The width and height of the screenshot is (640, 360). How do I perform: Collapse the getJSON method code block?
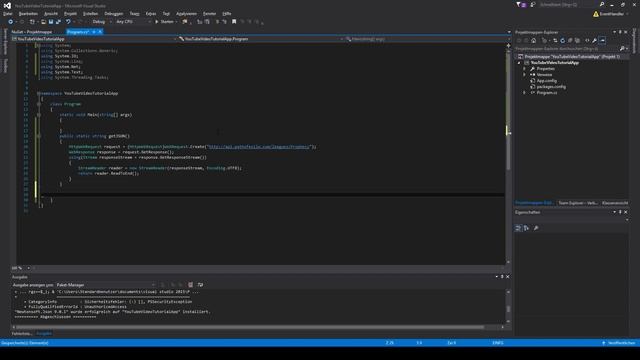[x=39, y=136]
